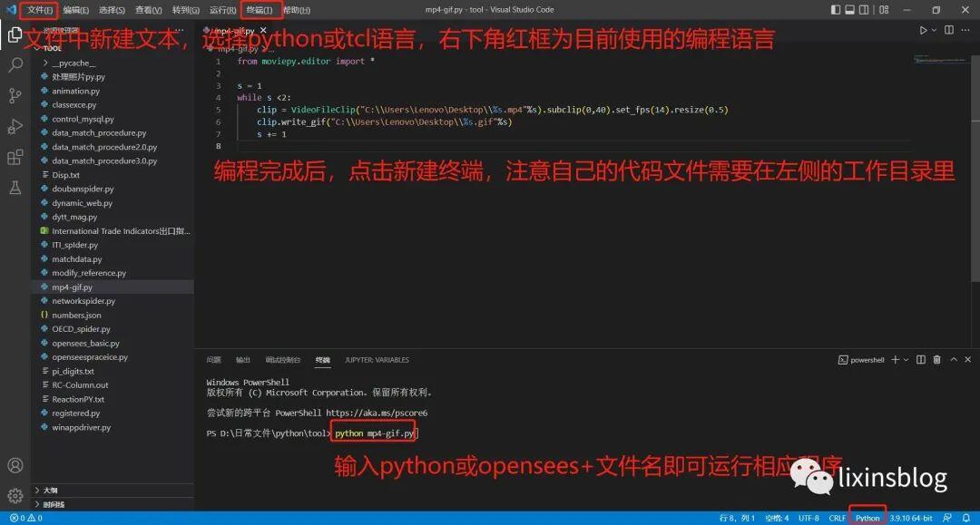The image size is (980, 525).
Task: Open the Testing flask view
Action: click(15, 188)
